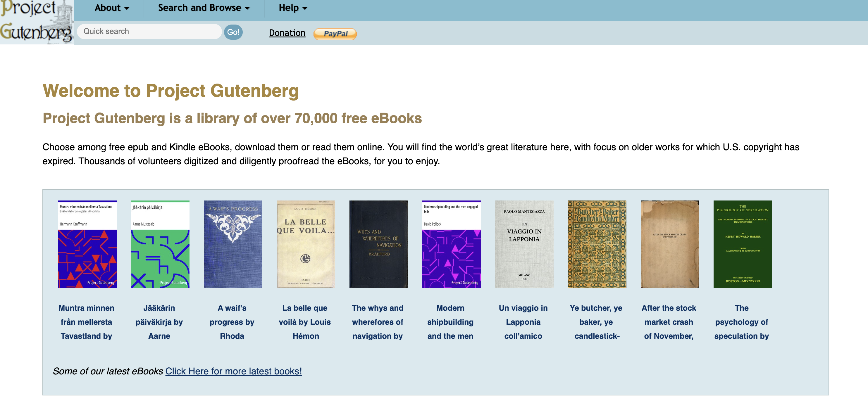Click the Donation link
This screenshot has height=408, width=868.
coord(287,33)
